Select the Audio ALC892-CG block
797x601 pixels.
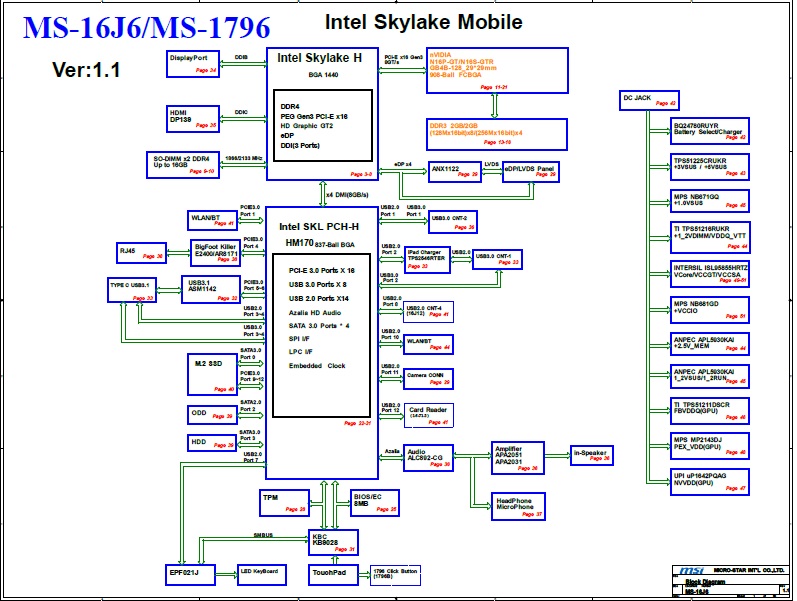(x=428, y=457)
